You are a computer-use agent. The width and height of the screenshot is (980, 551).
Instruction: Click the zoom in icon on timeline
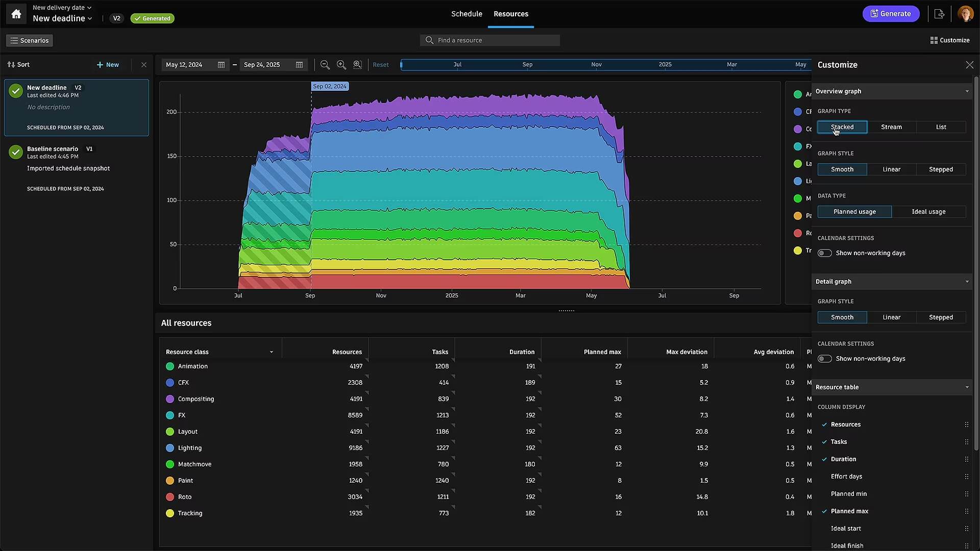(x=340, y=65)
